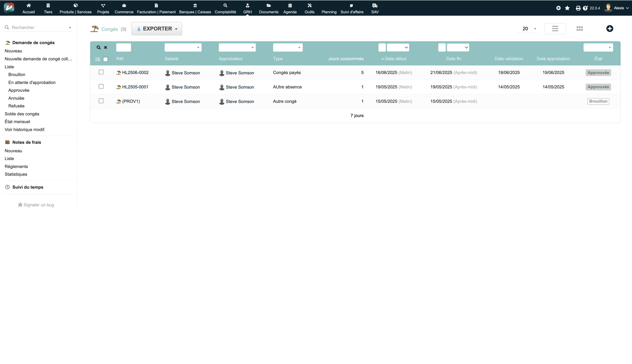Open the Salarié filter dropdown
The width and height of the screenshot is (632, 364).
(183, 47)
